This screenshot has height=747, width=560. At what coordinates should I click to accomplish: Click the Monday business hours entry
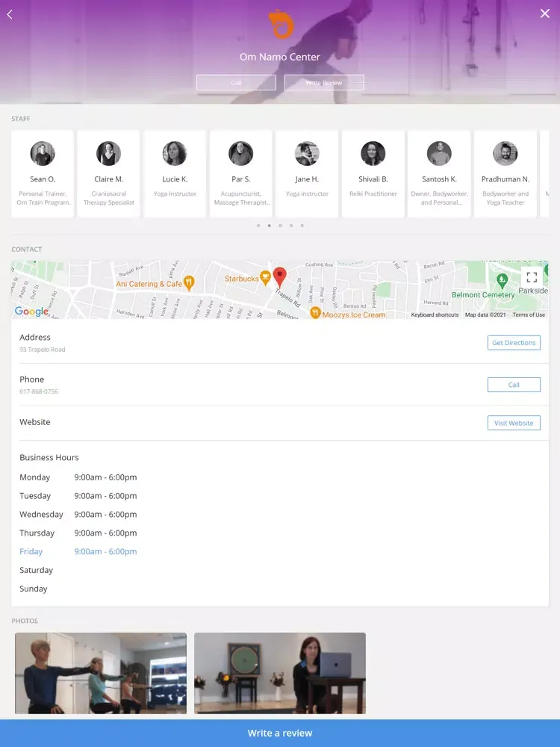pos(78,477)
